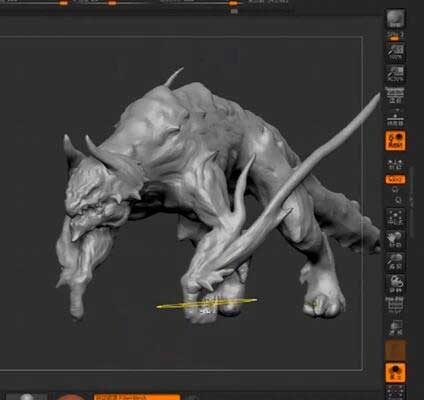Click the Xpose dotted icon below Solo
424x400 pixels.
tap(395, 392)
